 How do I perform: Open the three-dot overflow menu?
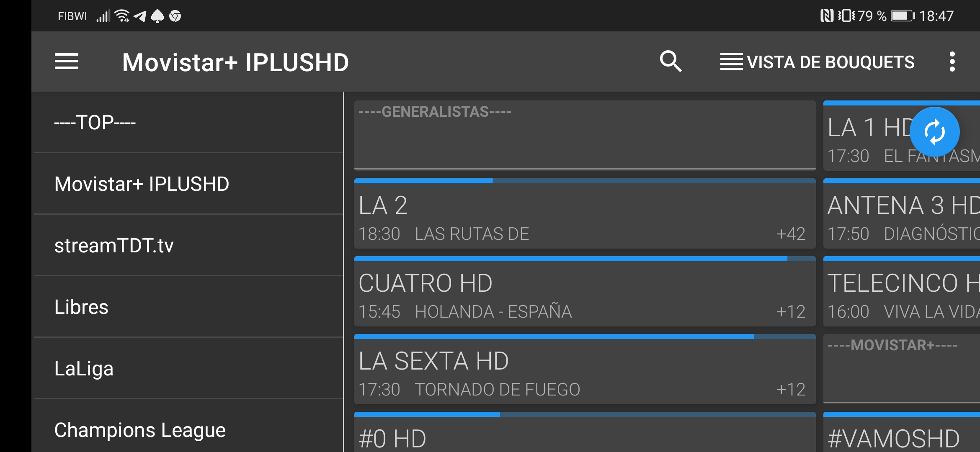tap(952, 62)
